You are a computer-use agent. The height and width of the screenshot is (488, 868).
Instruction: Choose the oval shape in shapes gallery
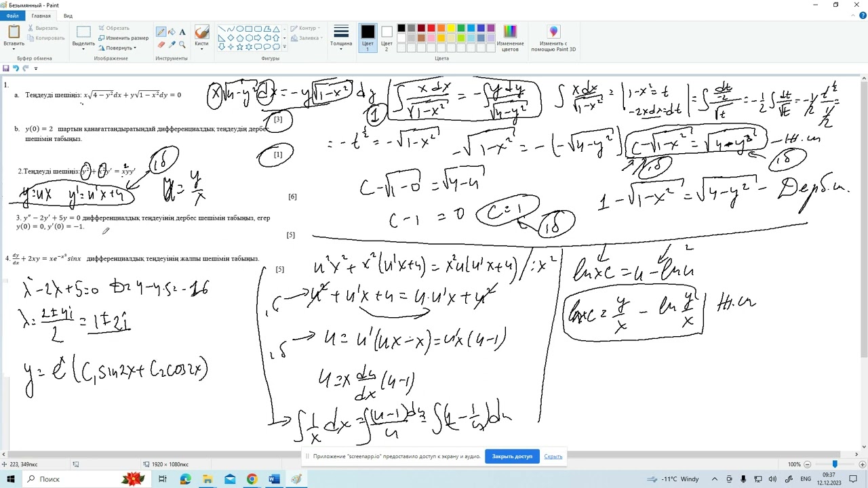point(239,29)
